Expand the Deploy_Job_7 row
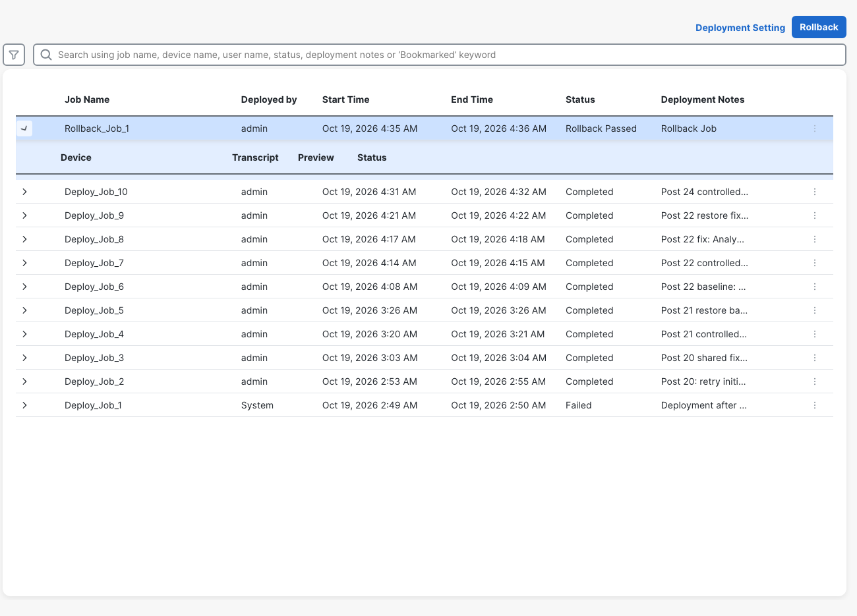Screen dimensions: 857x616 [24, 263]
